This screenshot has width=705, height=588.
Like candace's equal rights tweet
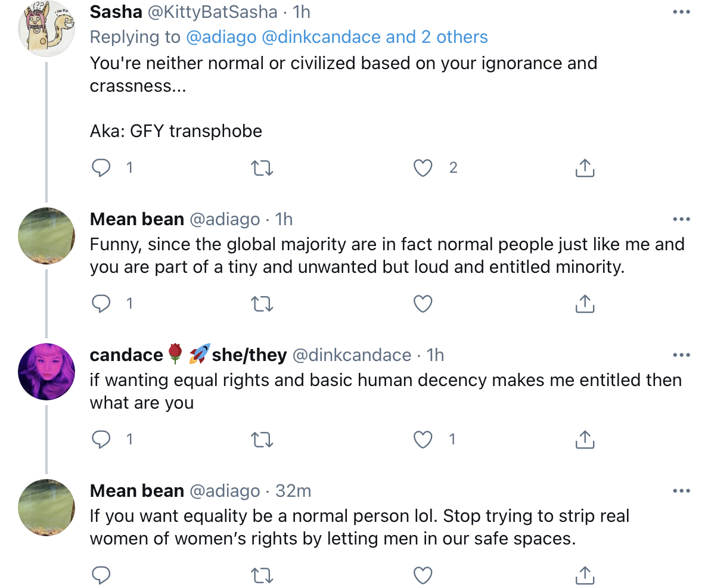tap(423, 440)
